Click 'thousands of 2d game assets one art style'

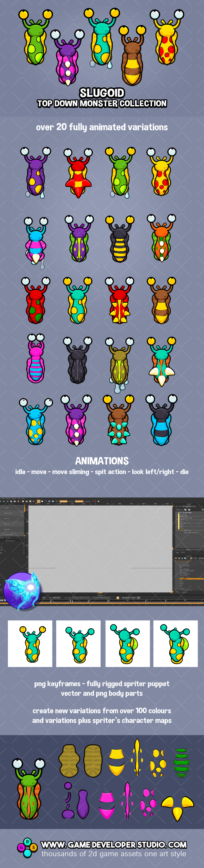[114, 853]
